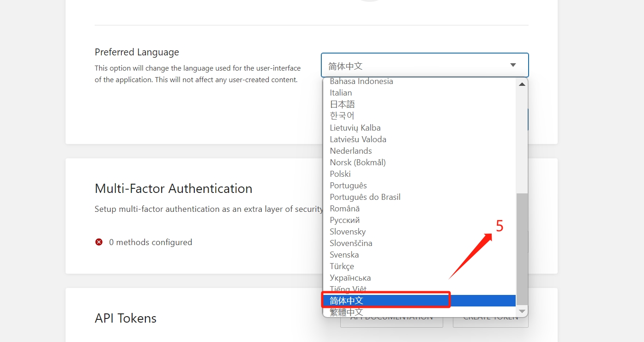Choose Polski from the dropdown list
Screen dimensions: 644x342
[x=419, y=174]
